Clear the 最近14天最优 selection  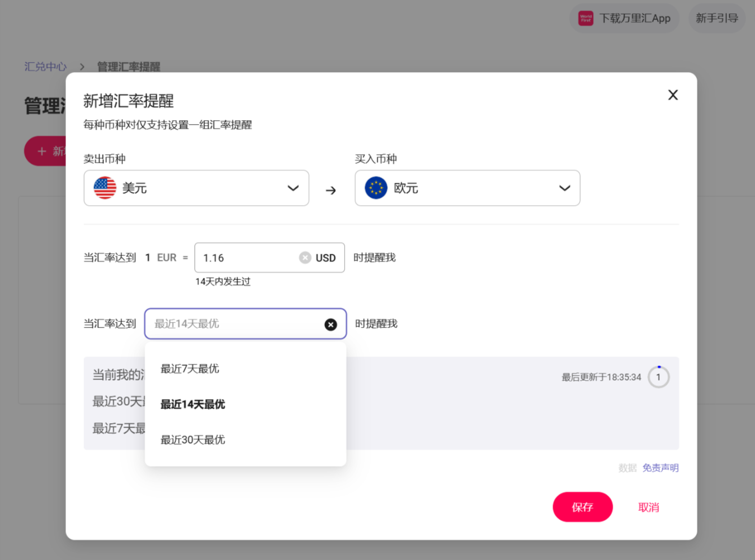pyautogui.click(x=331, y=324)
